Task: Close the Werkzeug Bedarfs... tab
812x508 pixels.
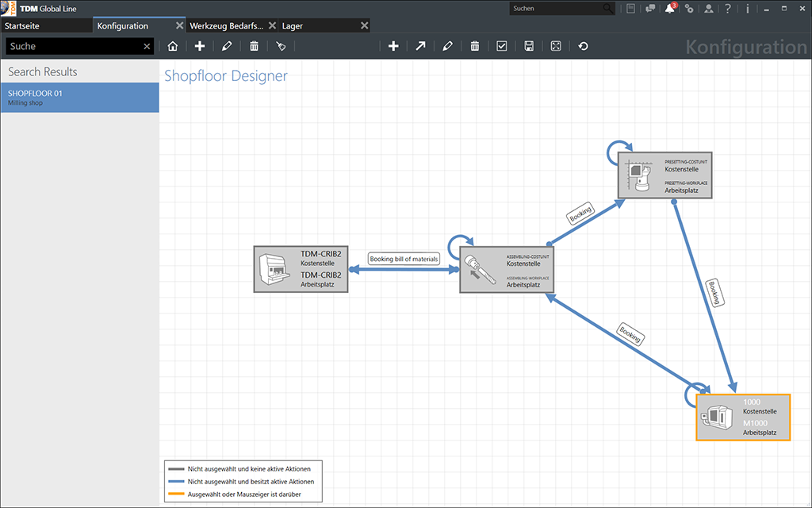Action: (x=273, y=25)
